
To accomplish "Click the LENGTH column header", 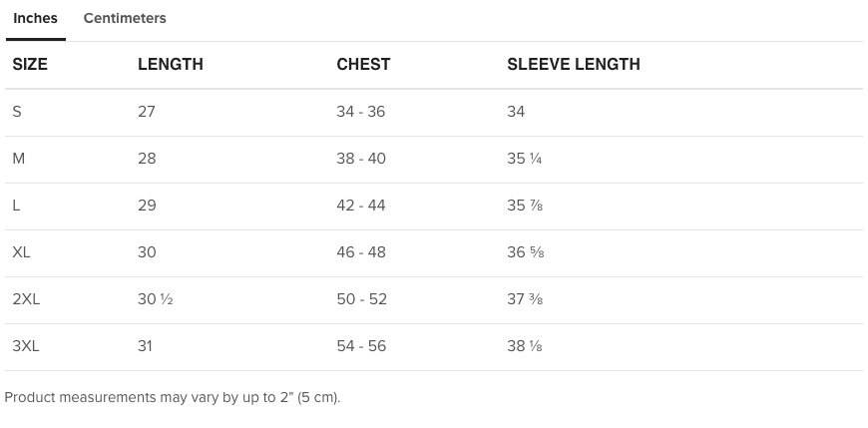I will click(x=171, y=64).
